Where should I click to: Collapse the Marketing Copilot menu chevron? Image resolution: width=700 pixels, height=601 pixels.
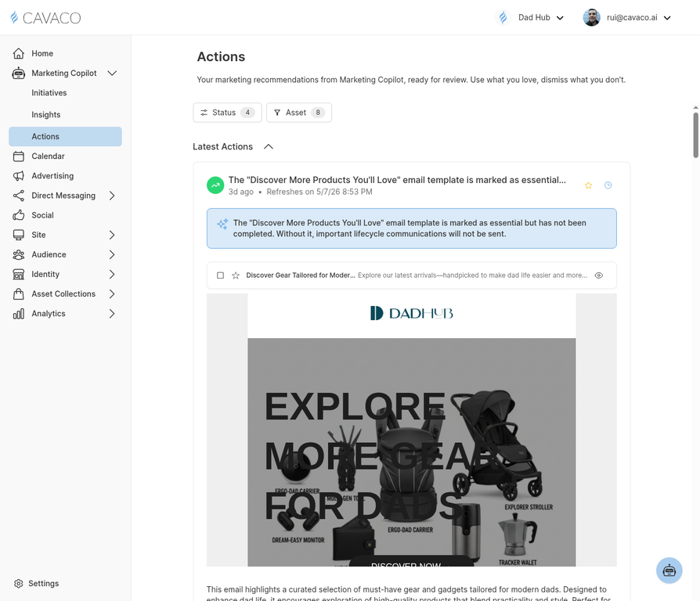point(112,74)
